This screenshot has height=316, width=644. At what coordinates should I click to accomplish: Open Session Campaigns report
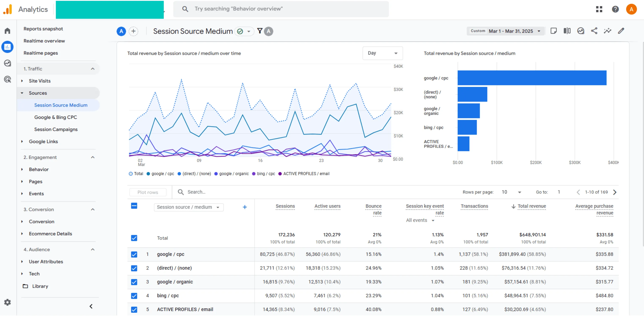pyautogui.click(x=56, y=130)
